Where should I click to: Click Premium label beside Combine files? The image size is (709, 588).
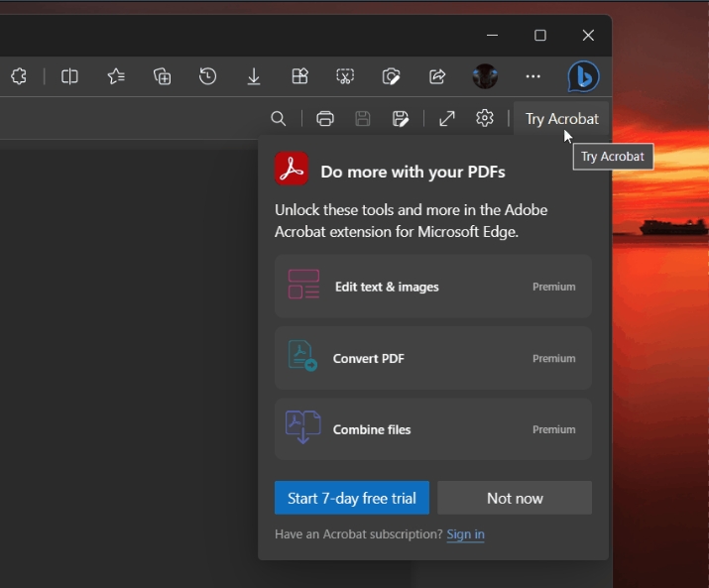tap(554, 429)
